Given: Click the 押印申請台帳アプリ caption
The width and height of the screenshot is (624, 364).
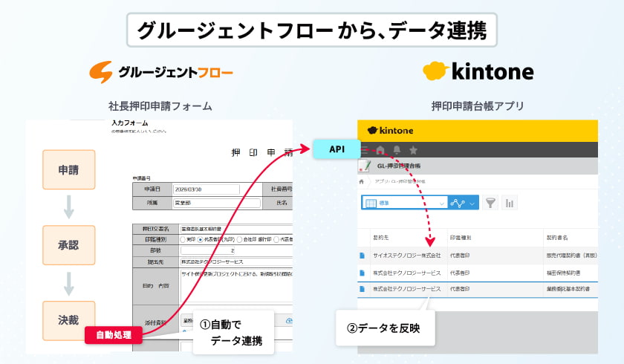Looking at the screenshot, I should [478, 106].
